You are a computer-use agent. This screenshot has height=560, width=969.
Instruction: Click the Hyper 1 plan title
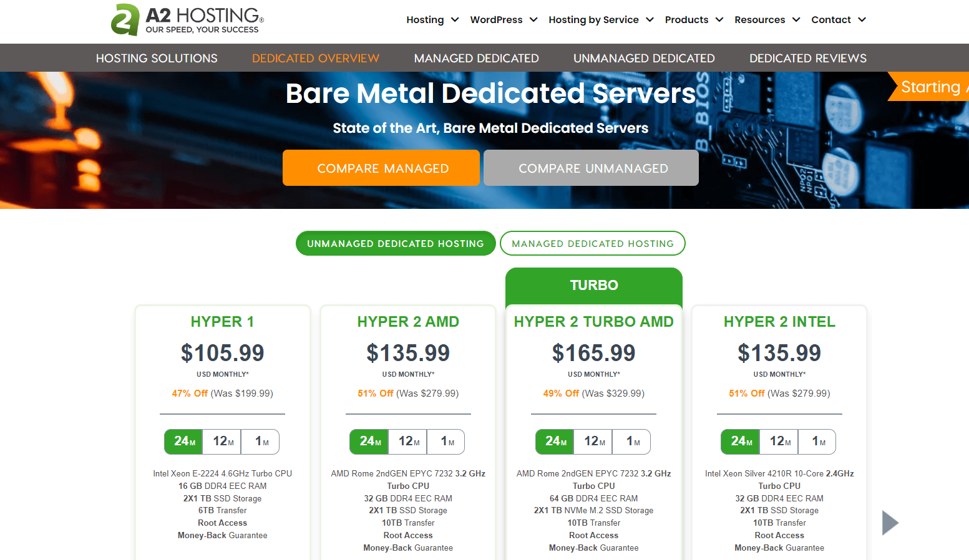click(222, 322)
